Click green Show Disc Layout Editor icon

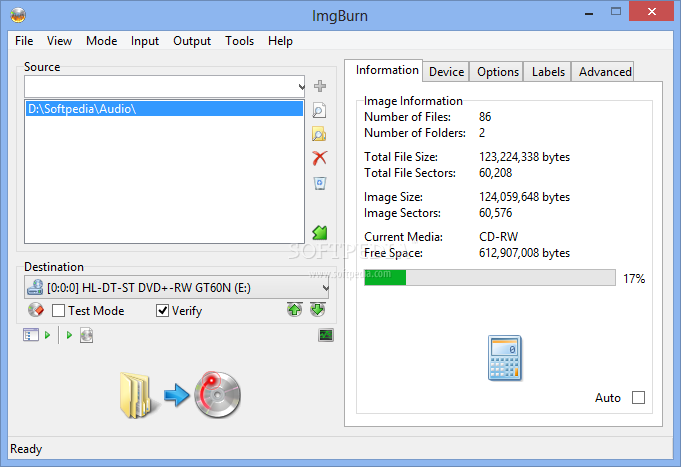click(320, 232)
